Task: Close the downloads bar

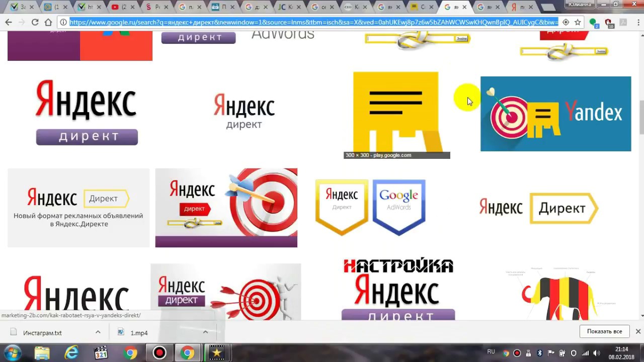Action: 638,331
